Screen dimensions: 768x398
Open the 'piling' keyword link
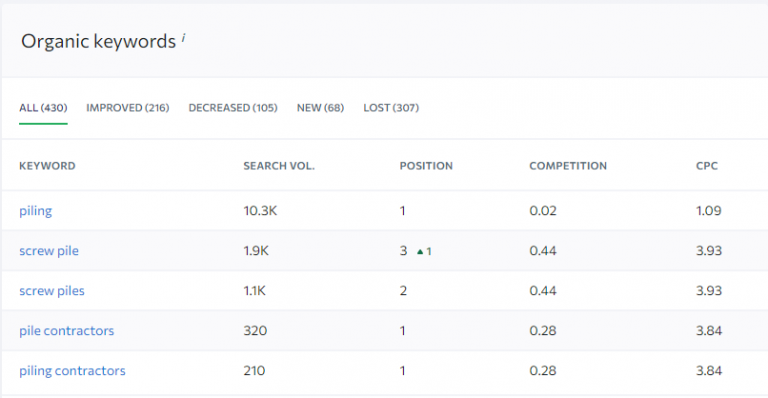tap(36, 211)
